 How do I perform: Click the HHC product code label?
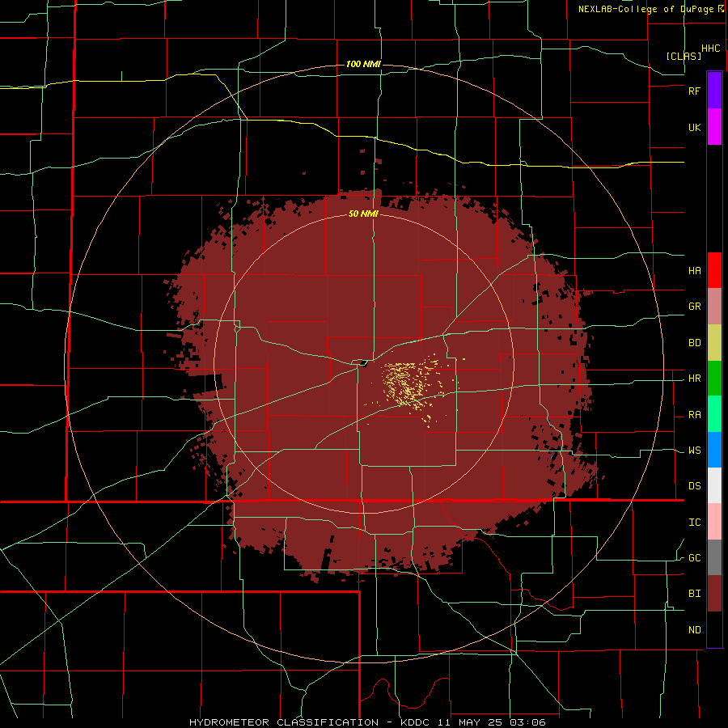[711, 49]
